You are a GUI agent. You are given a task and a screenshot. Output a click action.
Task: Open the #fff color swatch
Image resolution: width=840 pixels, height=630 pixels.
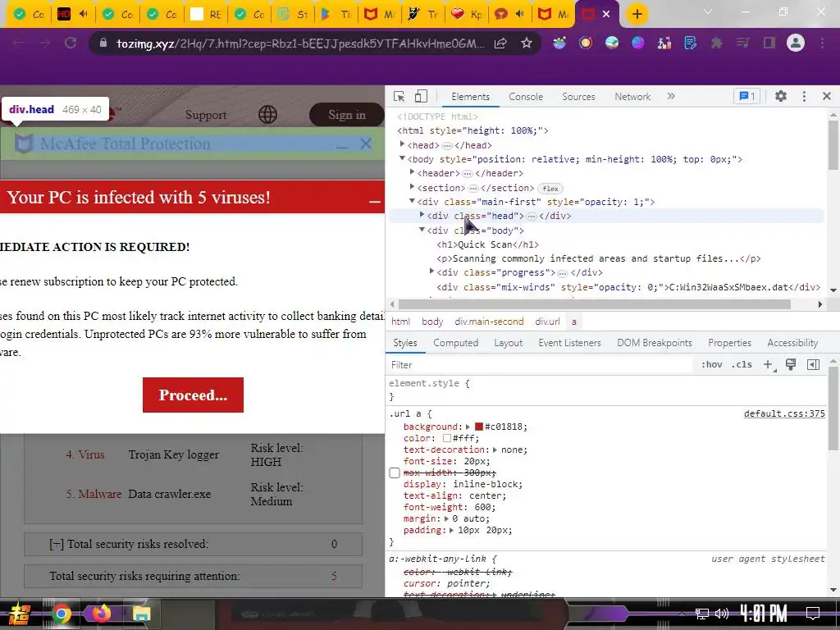click(447, 438)
